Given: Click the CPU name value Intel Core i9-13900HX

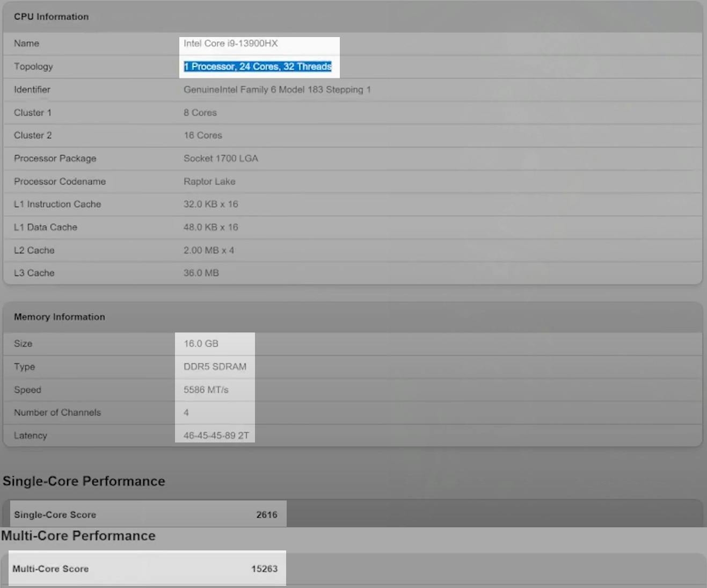Looking at the screenshot, I should click(231, 43).
